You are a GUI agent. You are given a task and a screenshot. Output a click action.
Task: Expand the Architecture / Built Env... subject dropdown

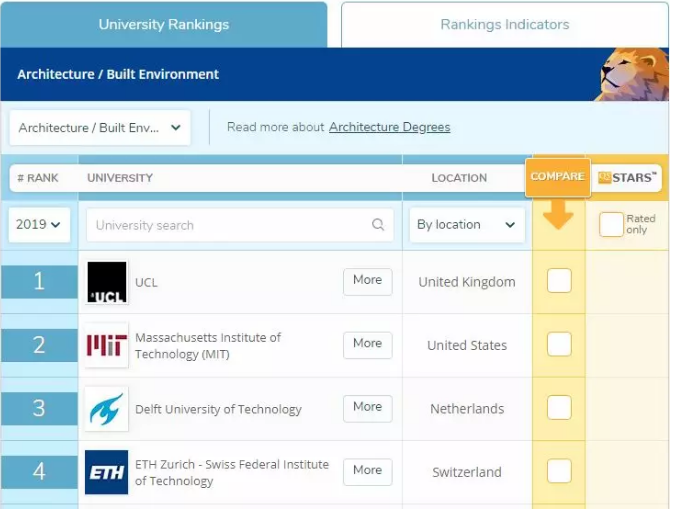click(100, 128)
